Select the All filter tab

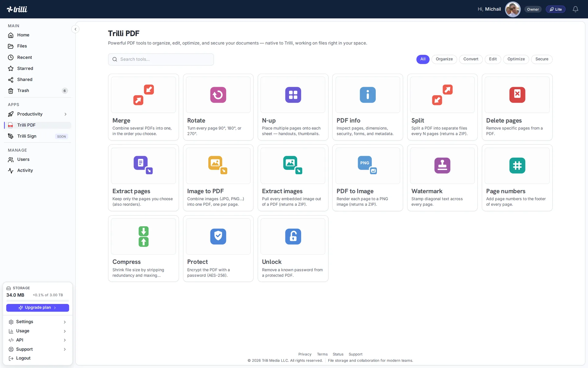(423, 59)
